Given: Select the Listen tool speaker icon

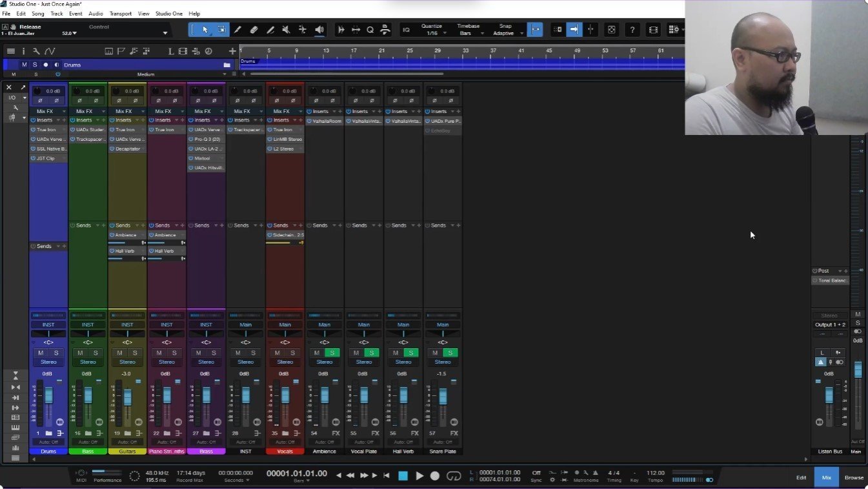Looking at the screenshot, I should tap(319, 30).
